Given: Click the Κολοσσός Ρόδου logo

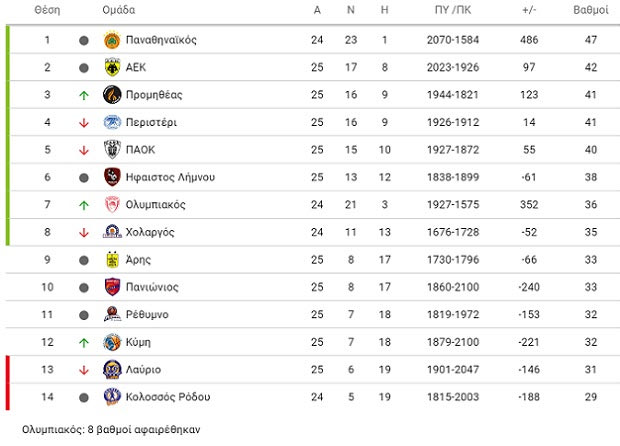Looking at the screenshot, I should point(112,397).
